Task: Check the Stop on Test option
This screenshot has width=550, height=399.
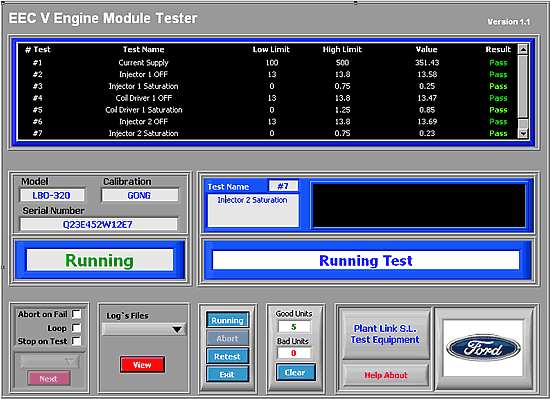Action: [x=76, y=341]
